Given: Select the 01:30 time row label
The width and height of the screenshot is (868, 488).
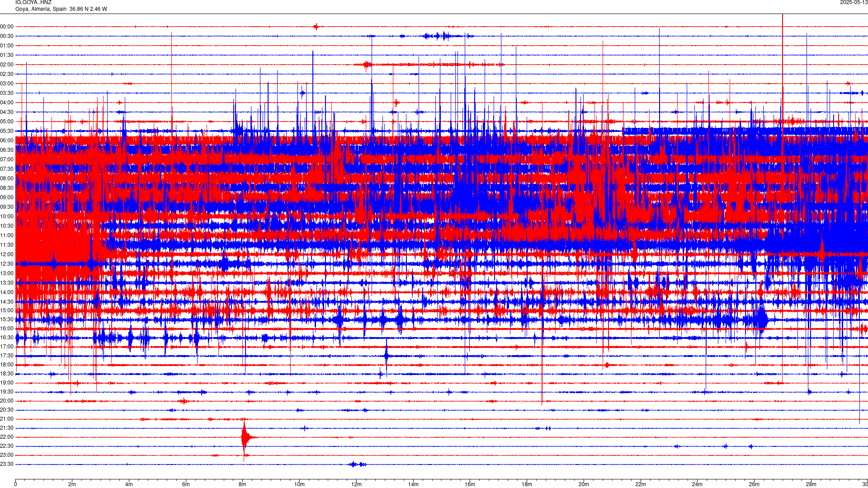Looking at the screenshot, I should (7, 55).
